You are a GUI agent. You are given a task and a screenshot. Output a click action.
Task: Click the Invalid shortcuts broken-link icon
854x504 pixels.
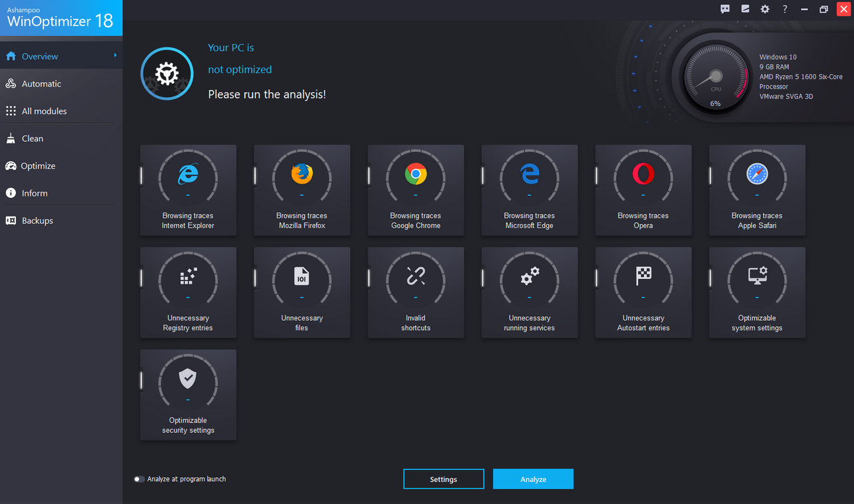(416, 276)
